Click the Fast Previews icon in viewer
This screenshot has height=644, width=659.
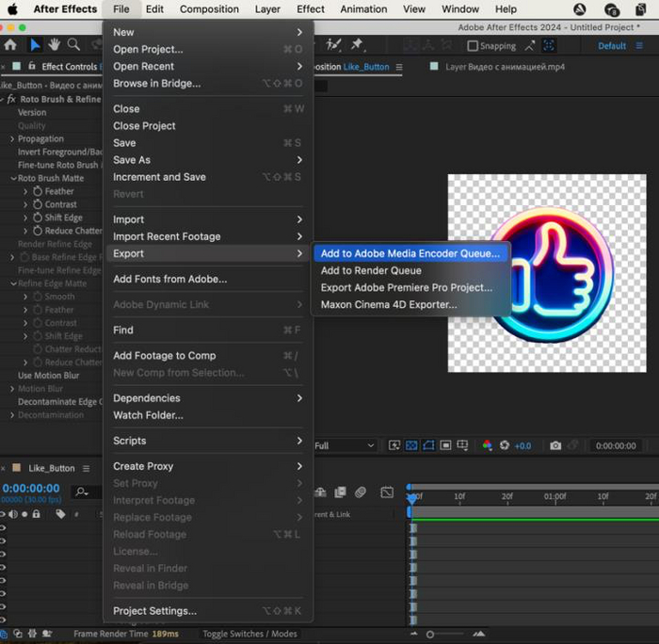pyautogui.click(x=394, y=445)
